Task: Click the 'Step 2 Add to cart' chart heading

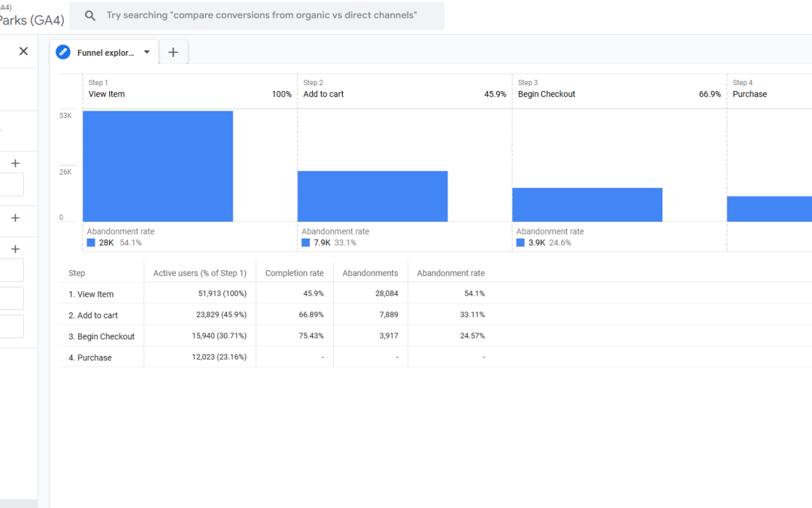Action: 323,89
